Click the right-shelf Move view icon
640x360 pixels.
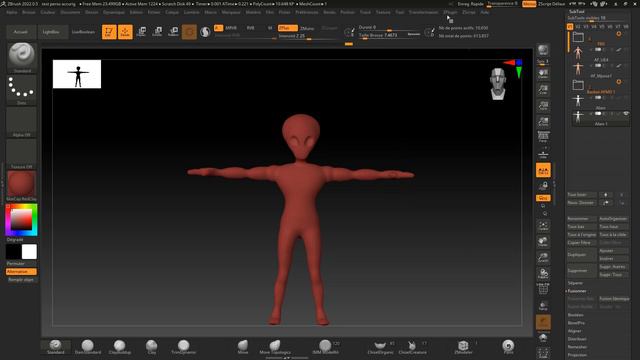click(543, 242)
